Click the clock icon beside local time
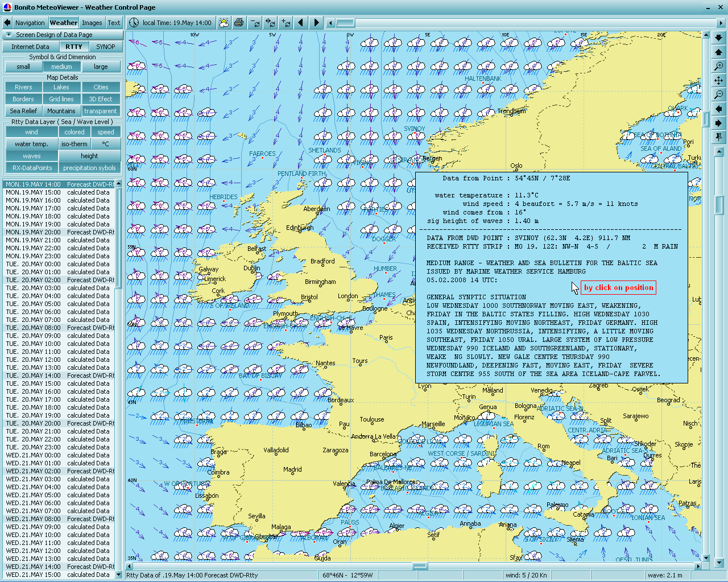The width and height of the screenshot is (728, 582). click(x=134, y=23)
